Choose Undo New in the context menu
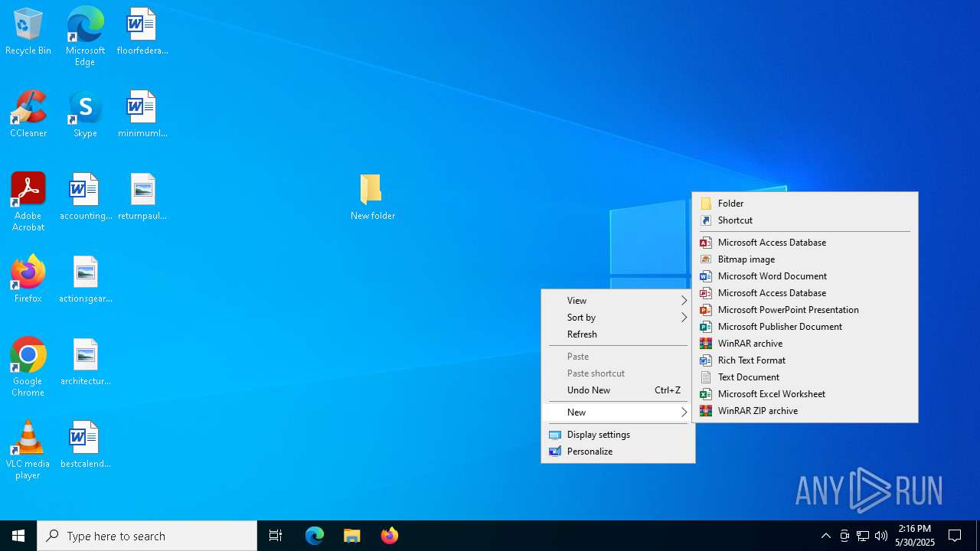Viewport: 980px width, 551px height. [x=619, y=390]
